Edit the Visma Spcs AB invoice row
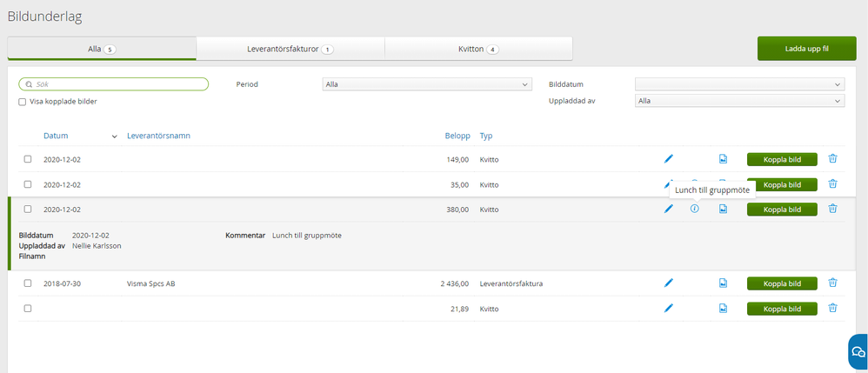 (669, 283)
